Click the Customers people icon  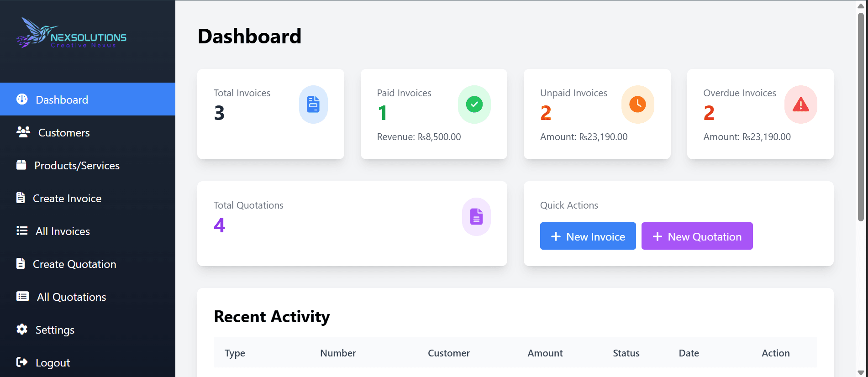(x=23, y=132)
